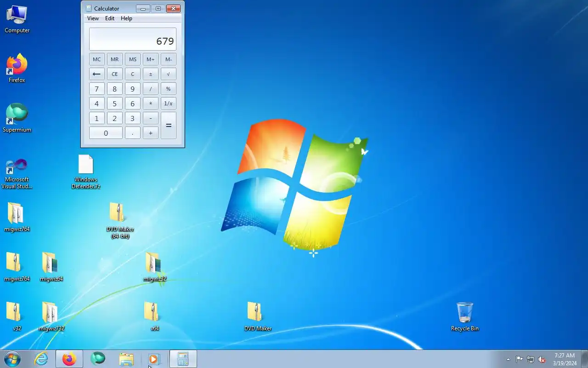This screenshot has height=368, width=588.
Task: Click the minus (-) button
Action: tap(150, 118)
